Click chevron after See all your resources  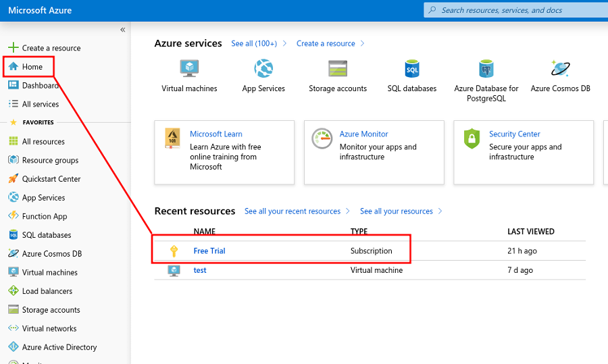(x=440, y=211)
